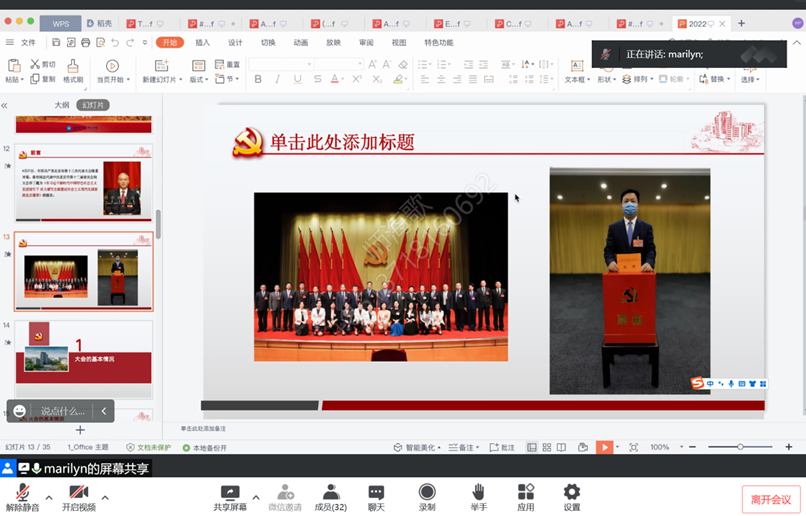
Task: Click the emoji reaction smiley icon
Action: coord(20,411)
